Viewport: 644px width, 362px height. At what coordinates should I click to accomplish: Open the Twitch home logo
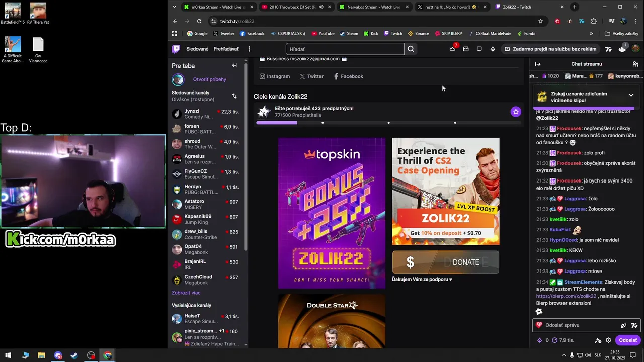pyautogui.click(x=176, y=49)
